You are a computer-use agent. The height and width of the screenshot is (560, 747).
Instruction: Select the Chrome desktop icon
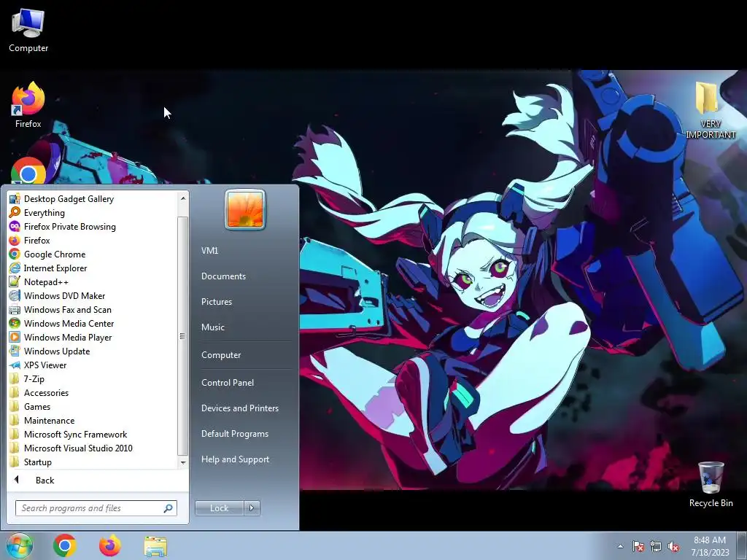click(x=28, y=171)
